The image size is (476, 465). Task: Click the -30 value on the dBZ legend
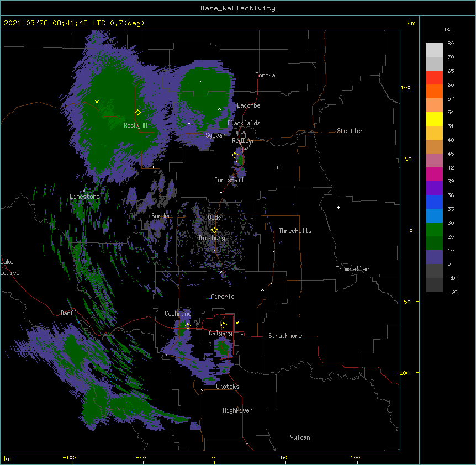[x=452, y=292]
